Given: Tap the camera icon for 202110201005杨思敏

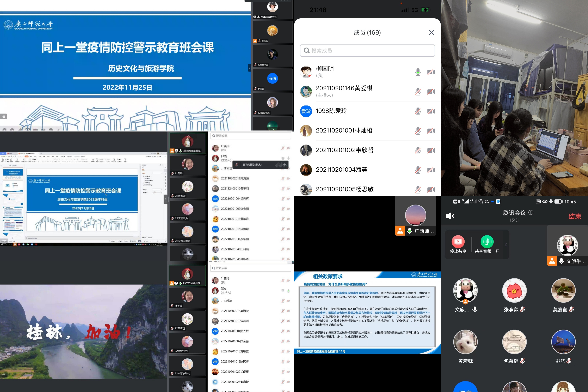Looking at the screenshot, I should coord(431,189).
